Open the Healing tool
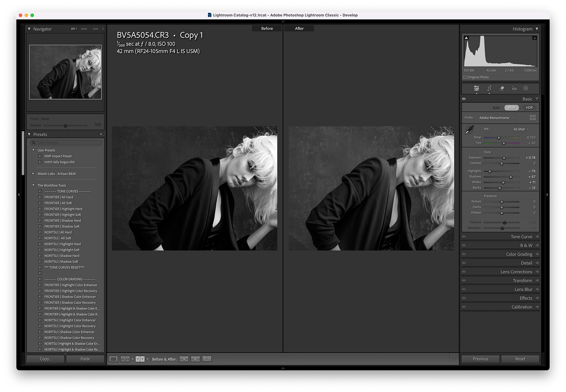 pos(502,88)
